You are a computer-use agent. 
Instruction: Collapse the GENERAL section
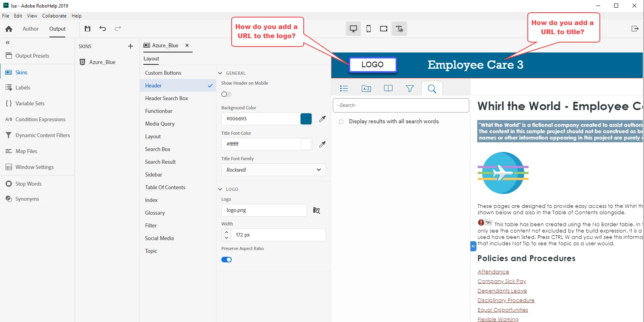220,73
